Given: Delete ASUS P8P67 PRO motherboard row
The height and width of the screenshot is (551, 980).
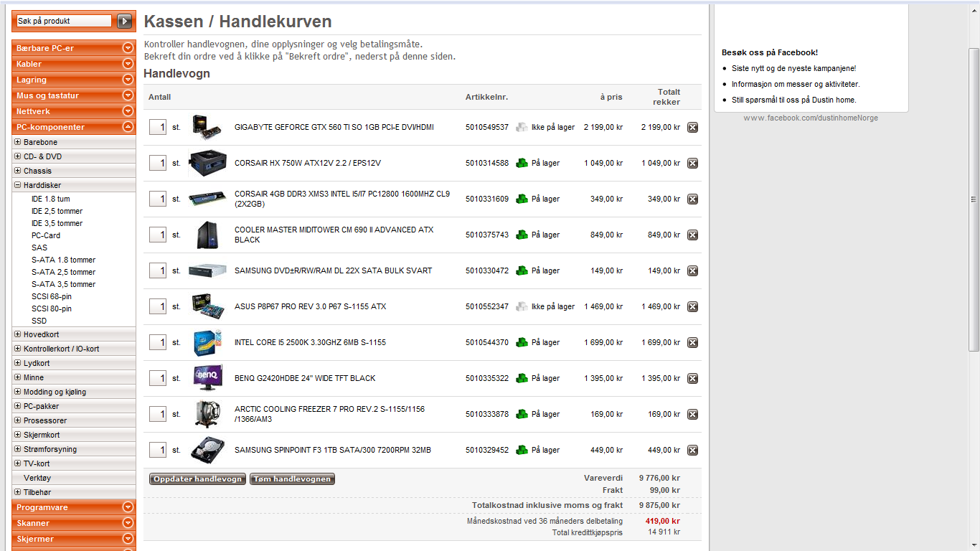Looking at the screenshot, I should coord(692,306).
